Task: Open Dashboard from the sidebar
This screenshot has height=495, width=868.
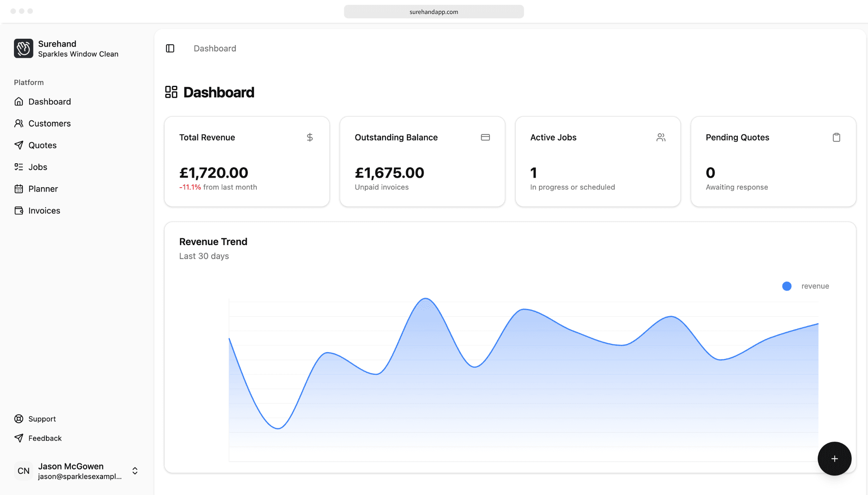Action: tap(50, 101)
